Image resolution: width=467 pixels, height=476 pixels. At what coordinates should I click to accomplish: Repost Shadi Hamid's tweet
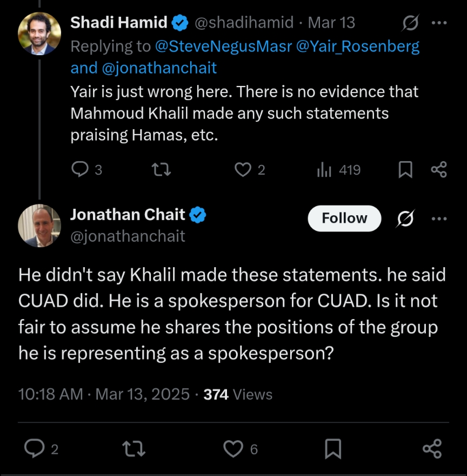[161, 170]
